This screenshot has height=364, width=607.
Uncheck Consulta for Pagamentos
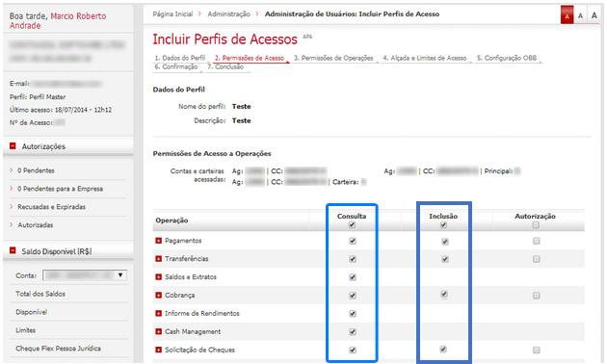click(x=353, y=241)
